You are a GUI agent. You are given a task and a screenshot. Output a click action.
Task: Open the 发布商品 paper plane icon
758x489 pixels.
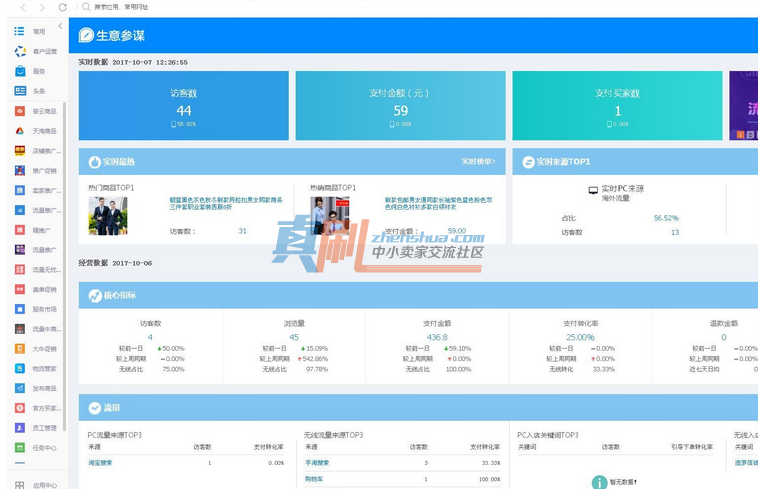point(20,388)
